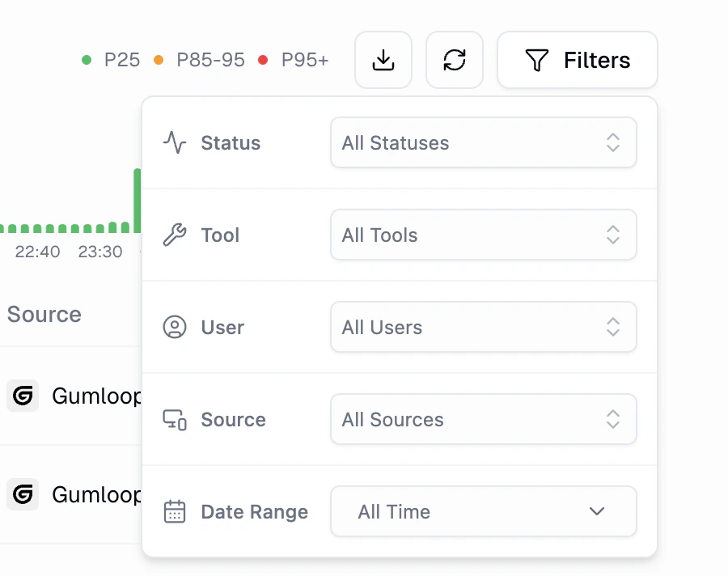
Task: Click the Gumloop logo on the first row
Action: 23,396
